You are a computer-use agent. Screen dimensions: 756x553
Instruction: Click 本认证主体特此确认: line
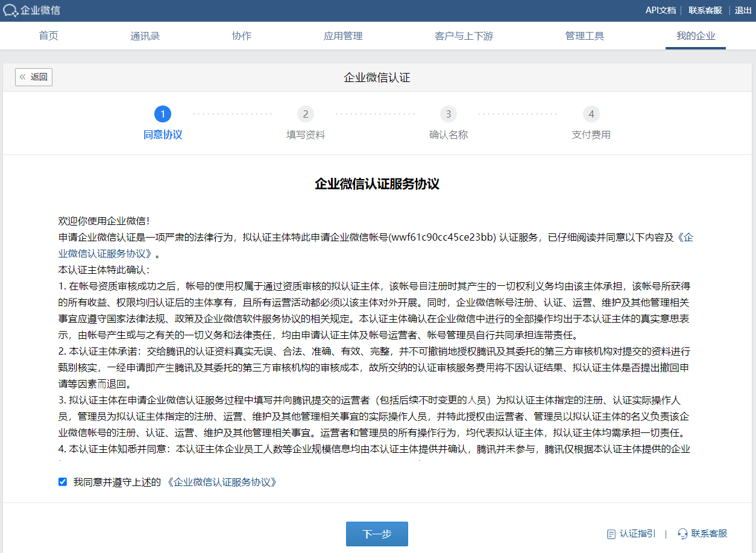click(104, 270)
